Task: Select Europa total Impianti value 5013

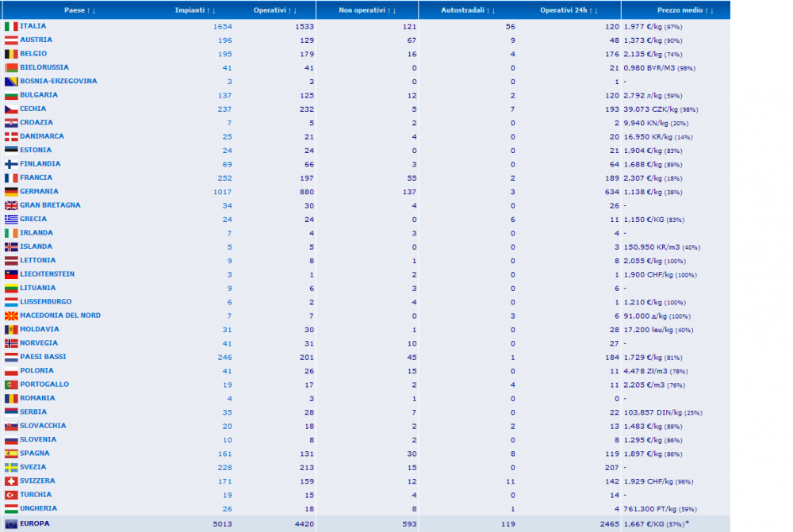Action: pyautogui.click(x=222, y=524)
